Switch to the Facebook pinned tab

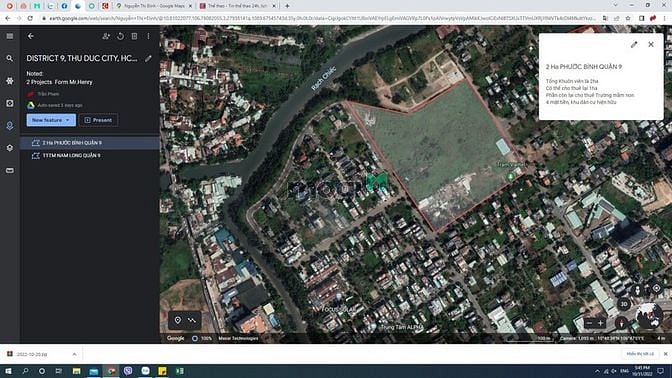tap(64, 6)
